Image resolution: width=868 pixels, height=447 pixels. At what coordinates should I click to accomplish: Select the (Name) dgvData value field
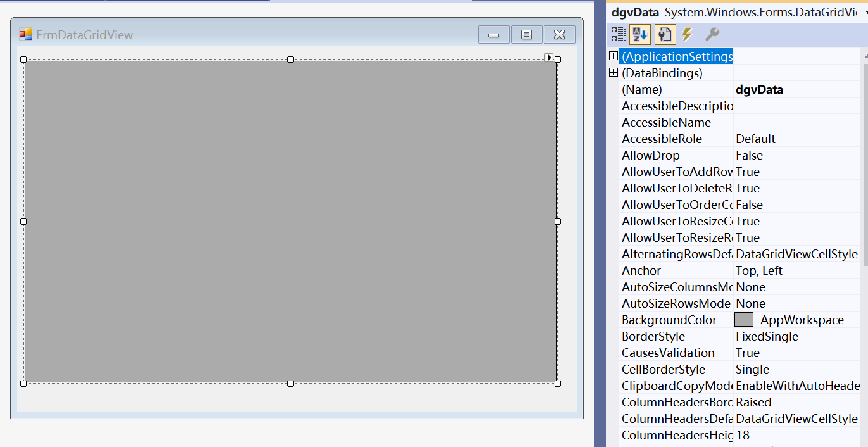796,89
